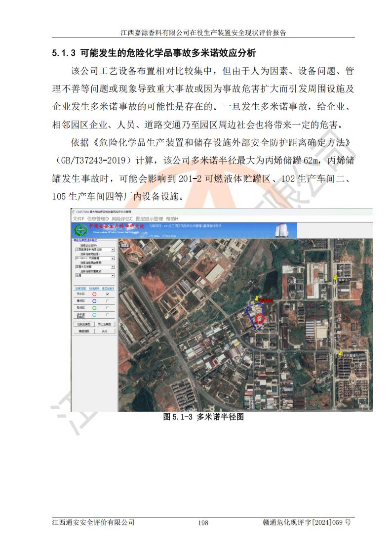Open the 风险评估C menu
392x555 pixels.
[122, 218]
